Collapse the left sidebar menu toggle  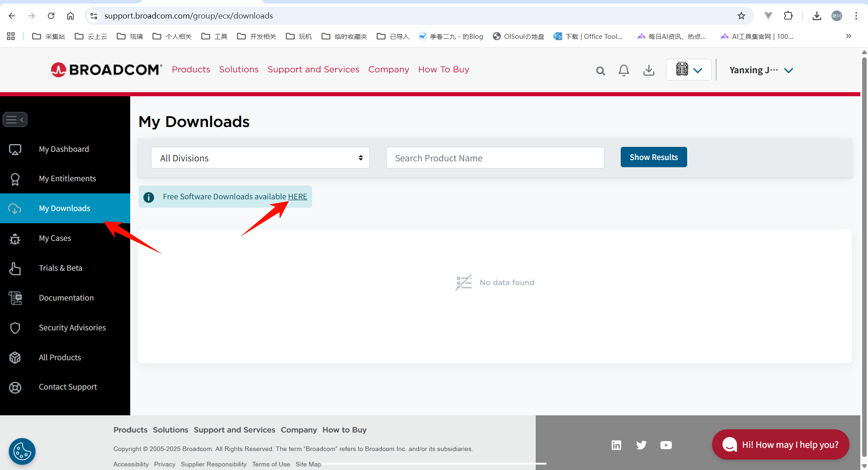point(15,120)
